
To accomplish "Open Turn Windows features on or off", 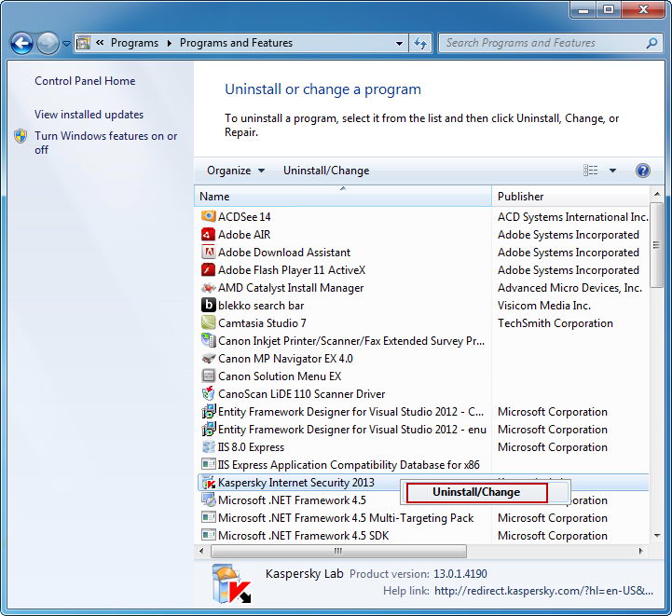I will tap(106, 143).
